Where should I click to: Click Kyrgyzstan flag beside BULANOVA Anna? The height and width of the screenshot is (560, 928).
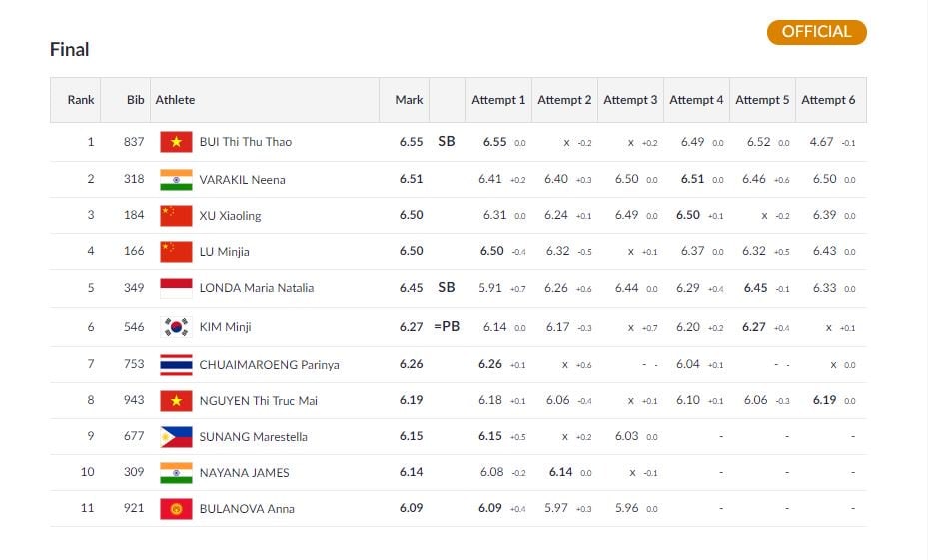176,509
